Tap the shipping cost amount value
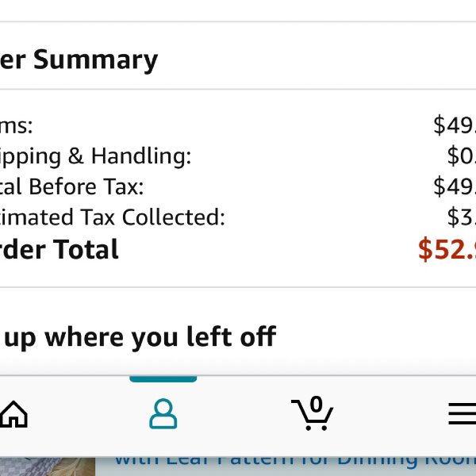476x476 pixels. [462, 155]
